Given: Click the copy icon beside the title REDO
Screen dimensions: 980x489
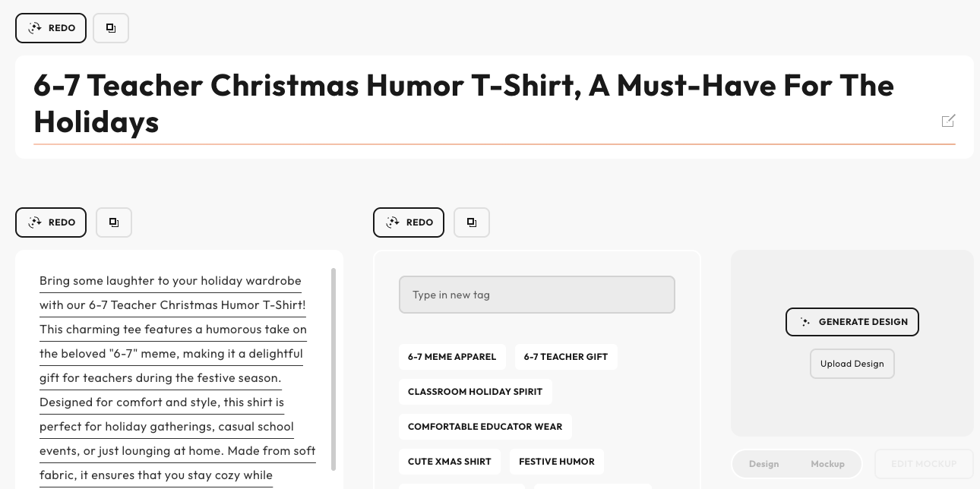Looking at the screenshot, I should point(111,28).
